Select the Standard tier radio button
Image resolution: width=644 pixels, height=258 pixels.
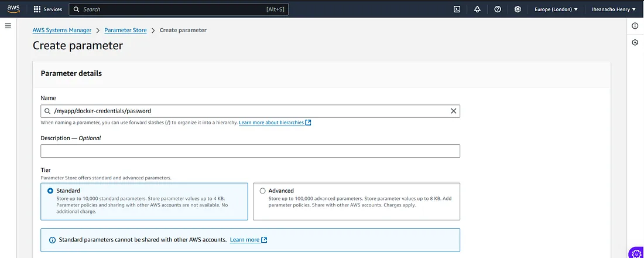[50, 191]
